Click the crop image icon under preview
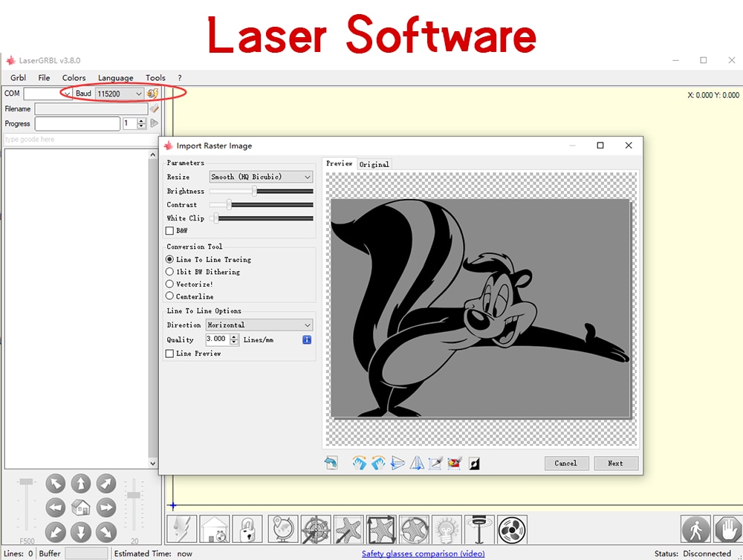743x560 pixels. point(435,463)
